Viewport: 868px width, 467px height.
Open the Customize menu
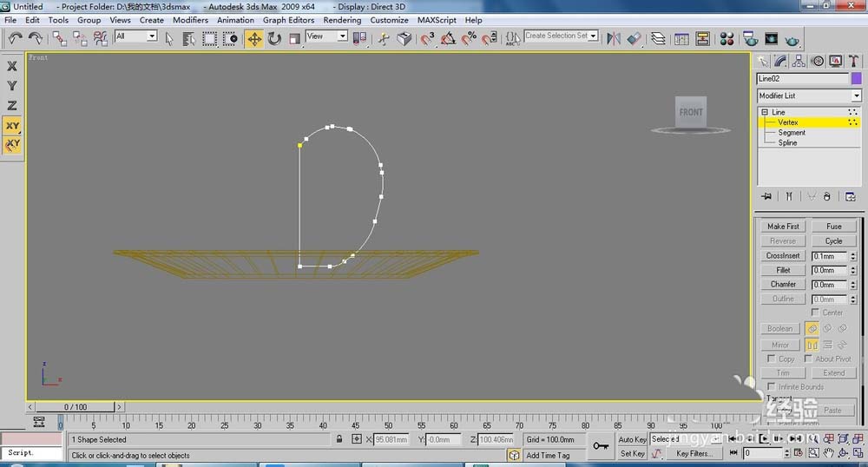tap(389, 20)
